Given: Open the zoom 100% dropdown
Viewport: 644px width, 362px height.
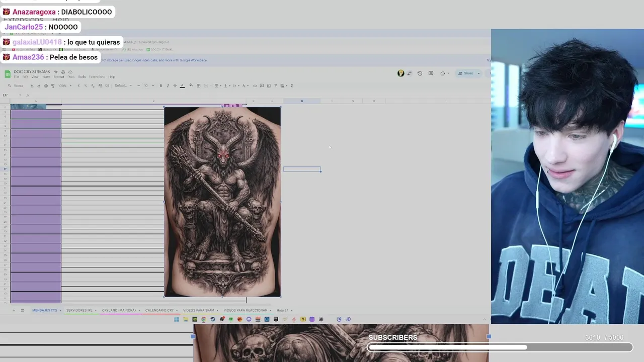Looking at the screenshot, I should pos(65,85).
